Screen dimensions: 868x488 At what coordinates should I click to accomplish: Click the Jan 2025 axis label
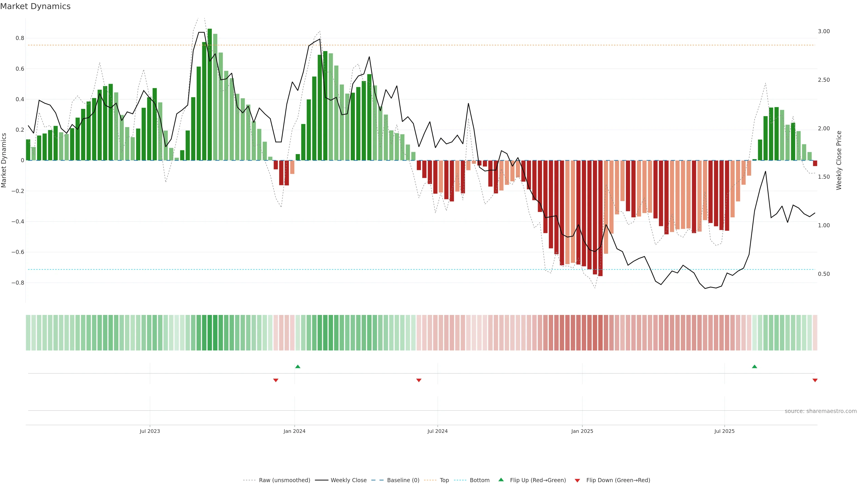582,431
